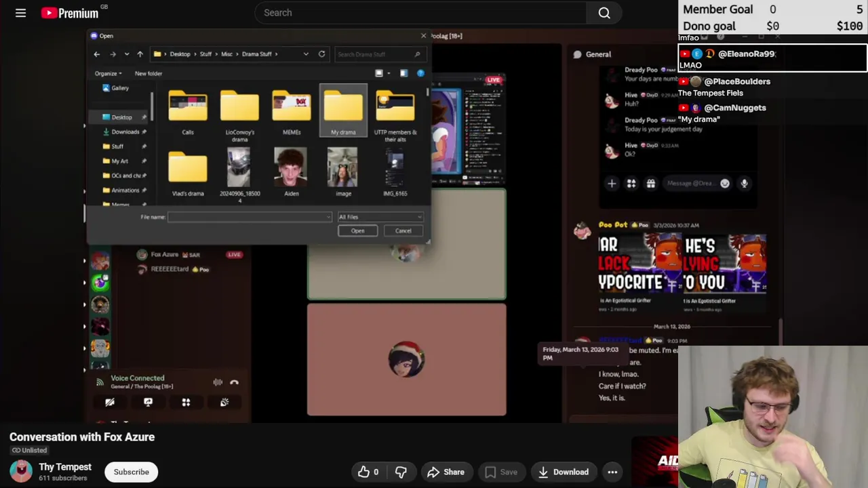
Task: Open the emoji picker in message box
Action: (x=725, y=184)
